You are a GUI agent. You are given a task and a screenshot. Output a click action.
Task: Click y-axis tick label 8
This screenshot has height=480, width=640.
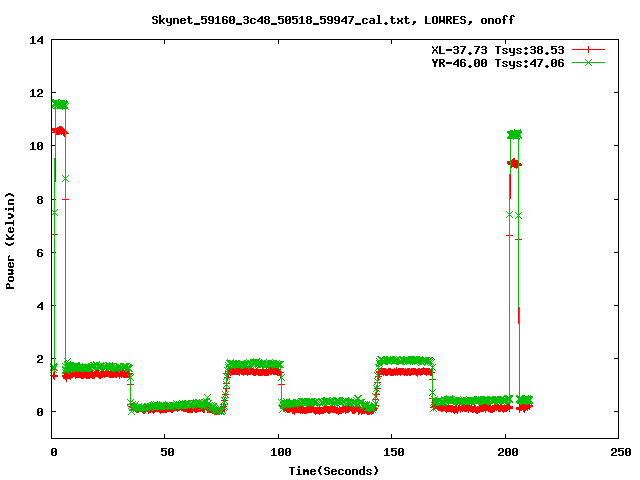[x=40, y=200]
